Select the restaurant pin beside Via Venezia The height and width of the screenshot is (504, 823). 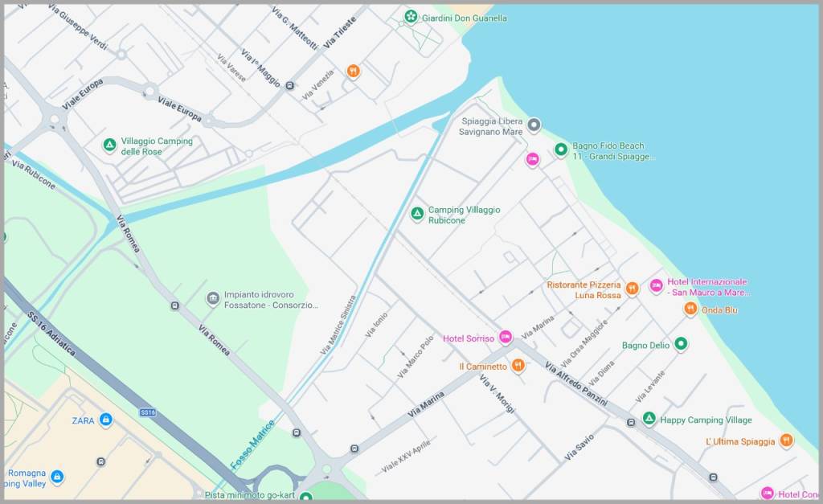tap(354, 71)
